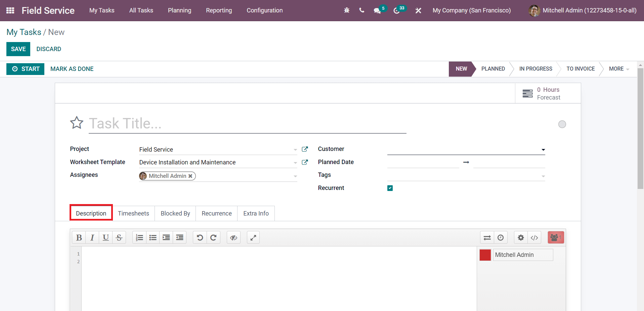Open editor settings gear icon
Screen dimensions: 644x311
521,237
